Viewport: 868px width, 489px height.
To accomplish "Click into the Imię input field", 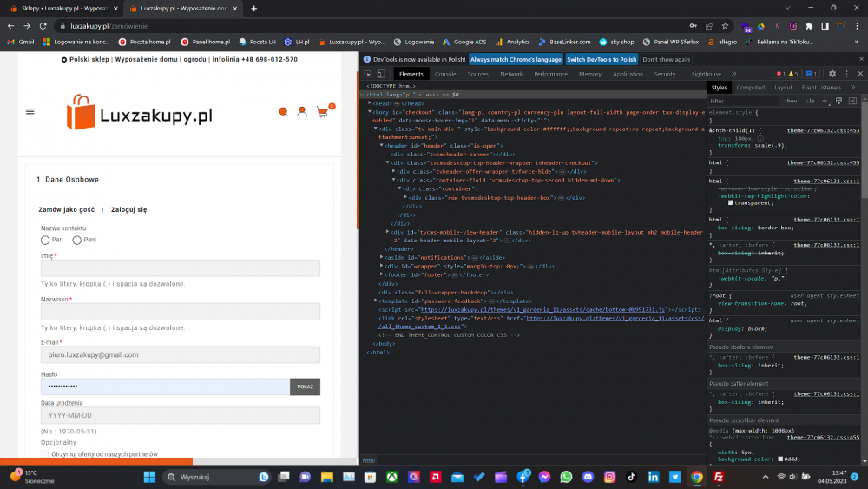I will tap(181, 268).
